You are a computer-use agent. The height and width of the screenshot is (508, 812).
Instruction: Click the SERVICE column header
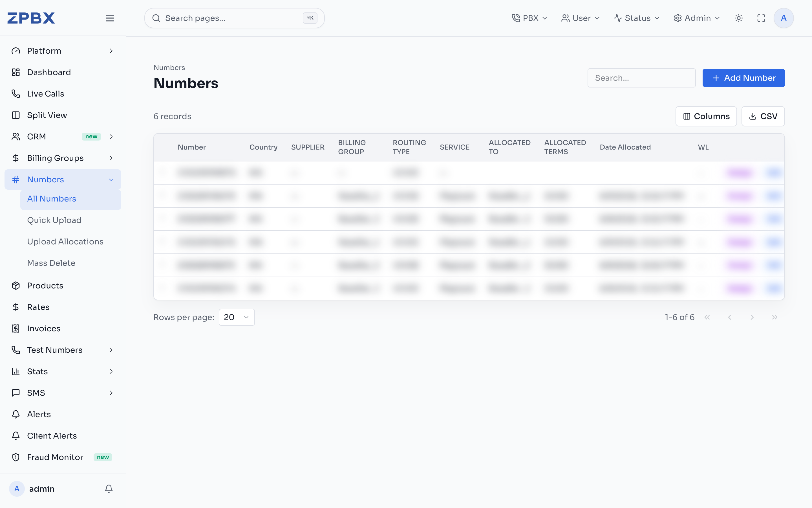(455, 147)
